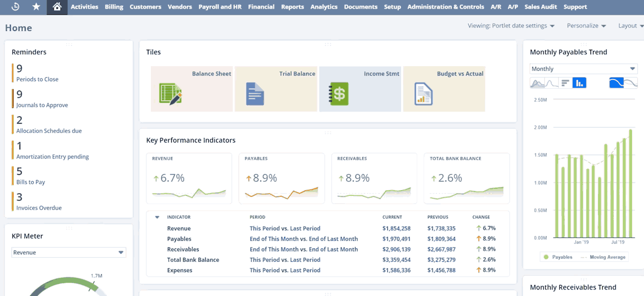This screenshot has width=644, height=296.
Task: Click the Total Bank Balance KPI card
Action: 466,178
